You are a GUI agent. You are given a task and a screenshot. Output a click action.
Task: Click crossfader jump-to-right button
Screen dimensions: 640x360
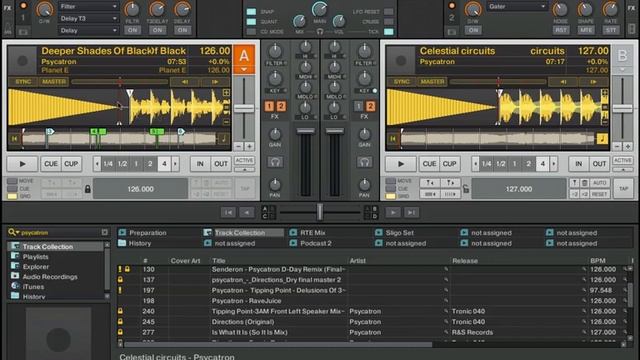pyautogui.click(x=411, y=212)
